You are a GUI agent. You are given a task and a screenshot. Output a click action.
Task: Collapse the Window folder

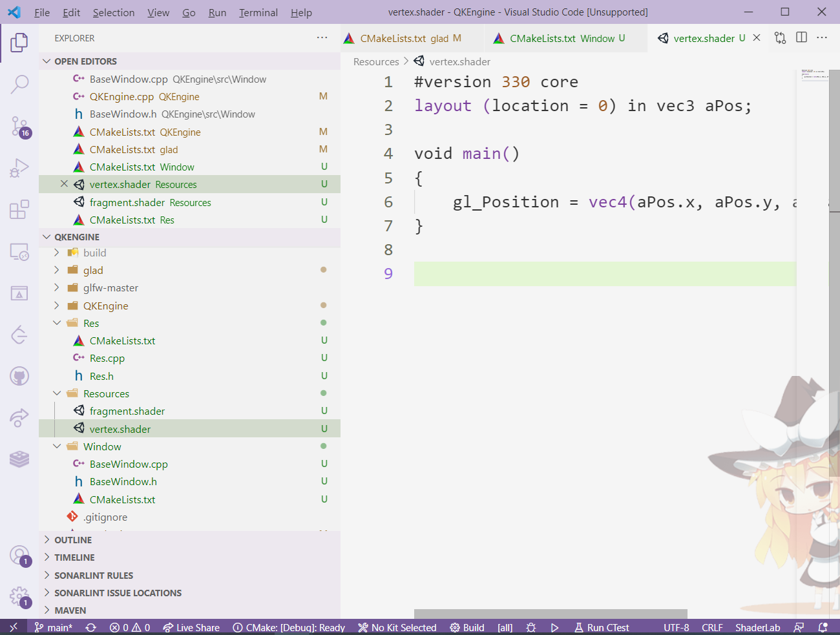click(x=57, y=446)
